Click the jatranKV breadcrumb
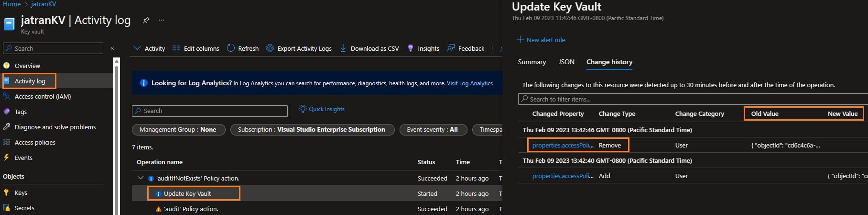The height and width of the screenshot is (215, 868). coord(43,4)
